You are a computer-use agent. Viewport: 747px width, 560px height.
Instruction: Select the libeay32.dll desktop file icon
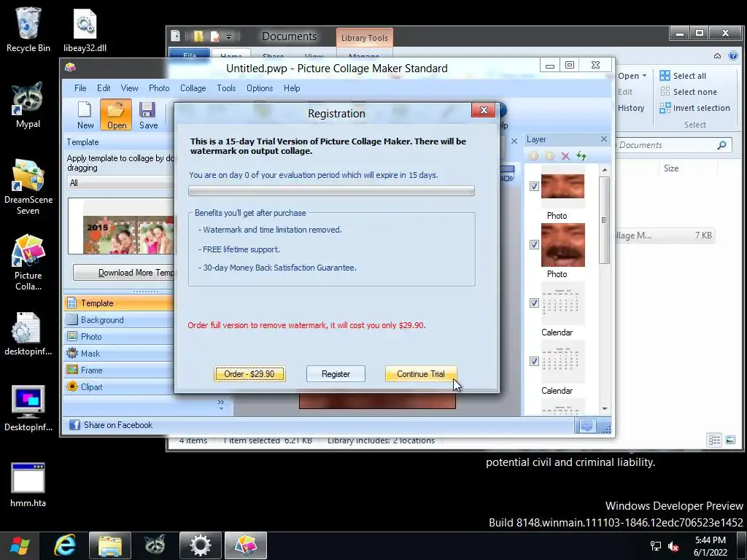point(85,29)
